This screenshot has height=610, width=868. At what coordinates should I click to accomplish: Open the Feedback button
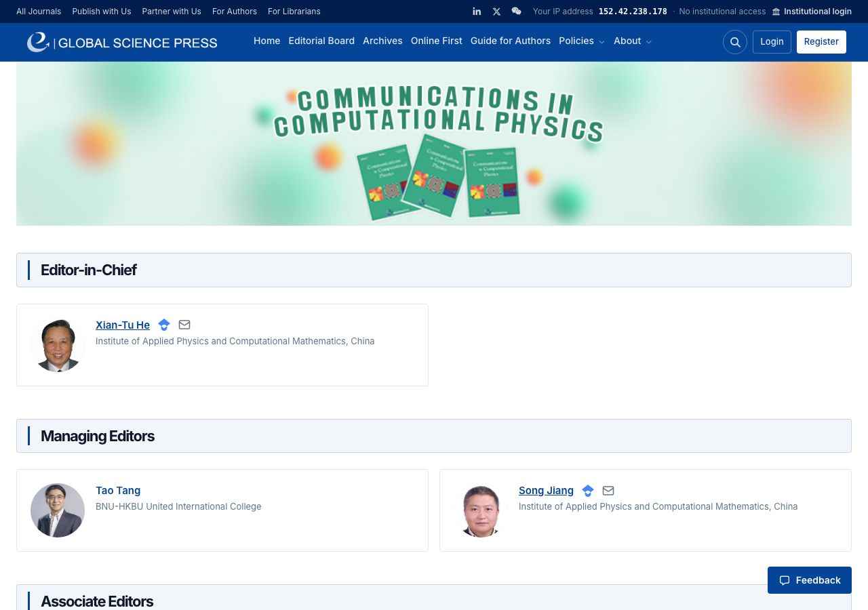(x=810, y=580)
